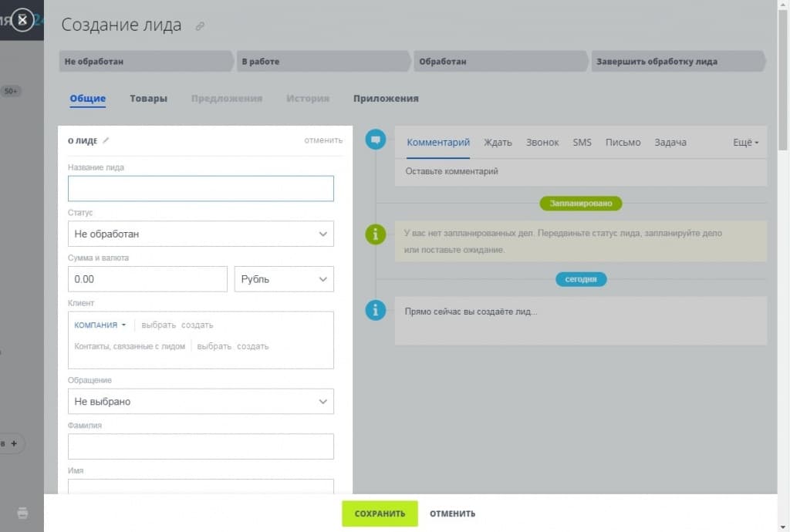790x532 pixels.
Task: Click the pencil icon beside О ЛИДЕ
Action: pyautogui.click(x=106, y=140)
